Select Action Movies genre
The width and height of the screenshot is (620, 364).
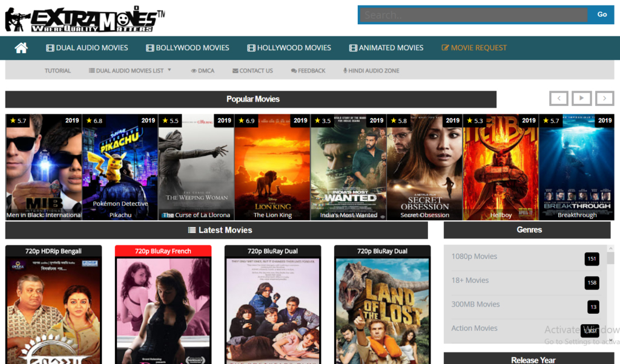[x=474, y=328]
